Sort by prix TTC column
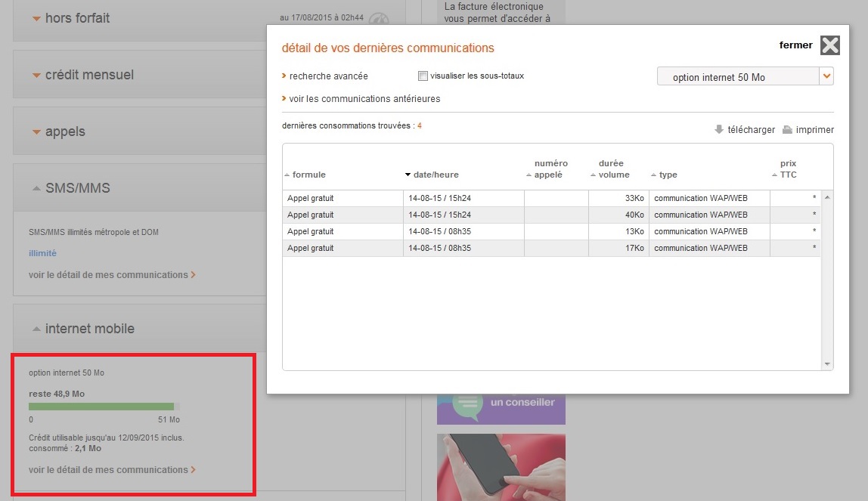 (774, 175)
